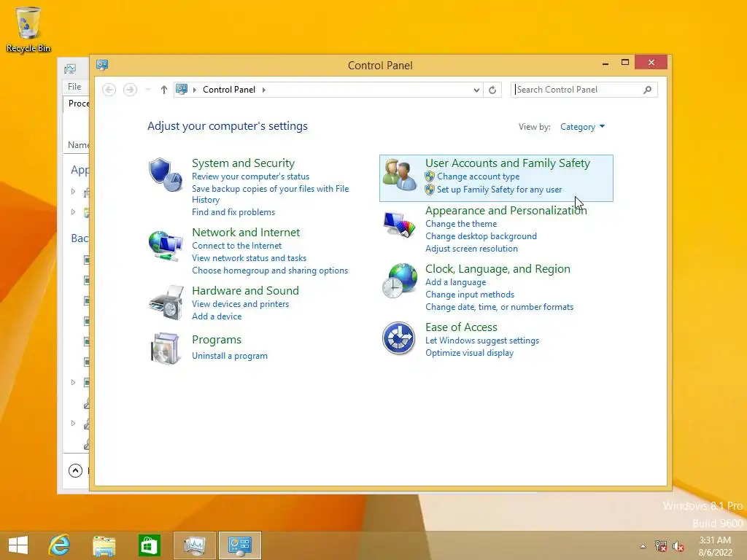The width and height of the screenshot is (747, 560).
Task: Collapse Task Manager with Fewer details arrow
Action: 75,470
